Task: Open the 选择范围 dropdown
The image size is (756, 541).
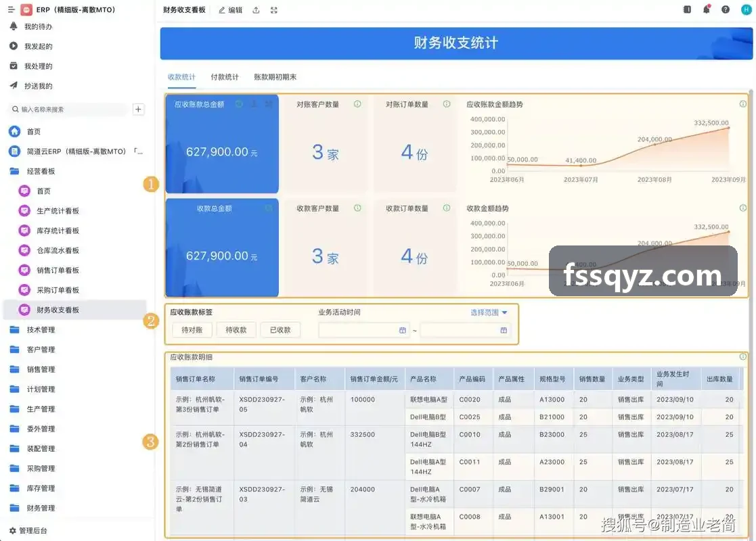Action: click(x=489, y=312)
